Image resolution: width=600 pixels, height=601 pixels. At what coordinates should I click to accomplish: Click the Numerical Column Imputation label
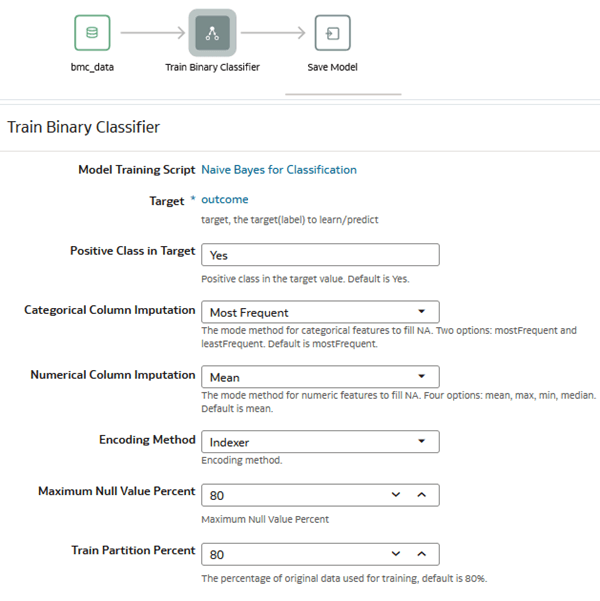pyautogui.click(x=113, y=374)
